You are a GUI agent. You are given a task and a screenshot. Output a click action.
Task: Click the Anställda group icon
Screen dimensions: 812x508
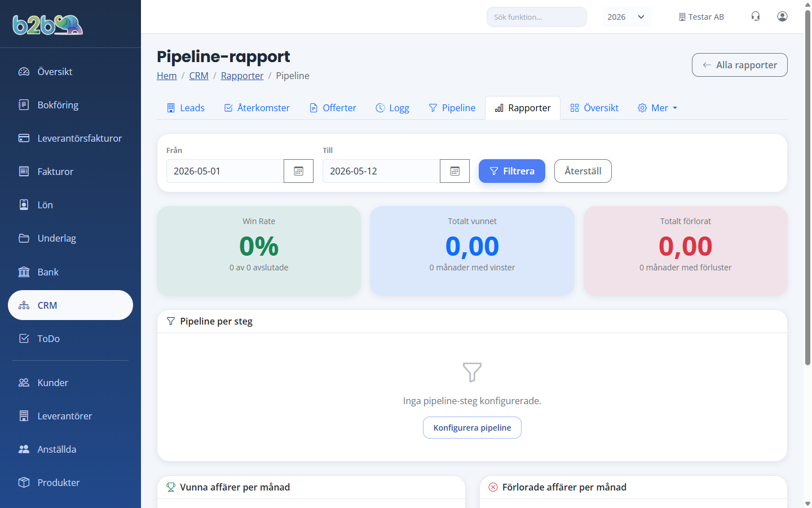pyautogui.click(x=24, y=449)
